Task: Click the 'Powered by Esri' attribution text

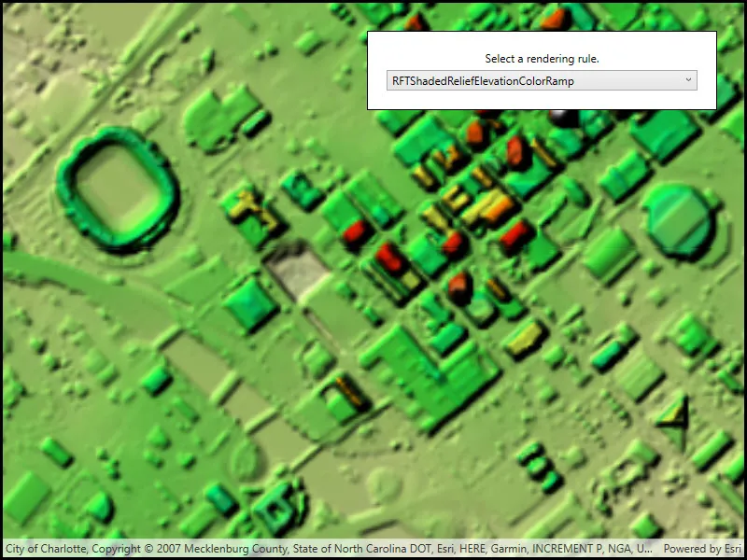Action: coord(702,549)
